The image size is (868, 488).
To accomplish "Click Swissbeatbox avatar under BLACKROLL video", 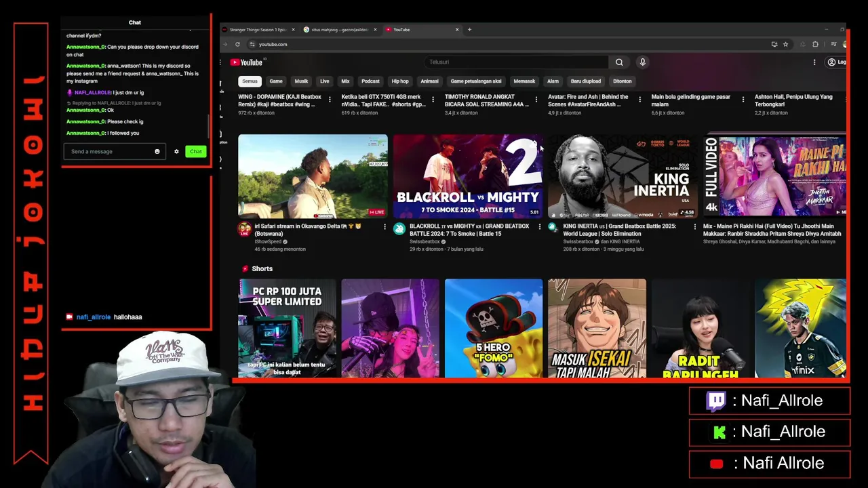I will pos(399,229).
